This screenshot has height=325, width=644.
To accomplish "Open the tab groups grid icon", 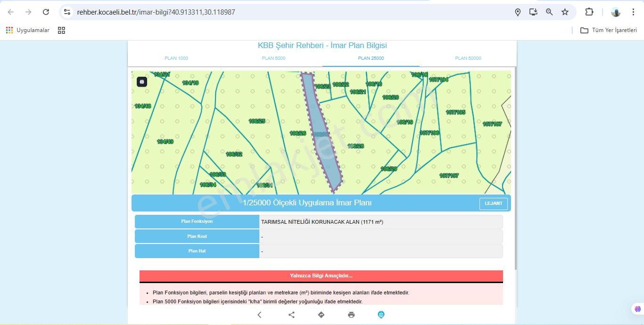I will pyautogui.click(x=61, y=30).
